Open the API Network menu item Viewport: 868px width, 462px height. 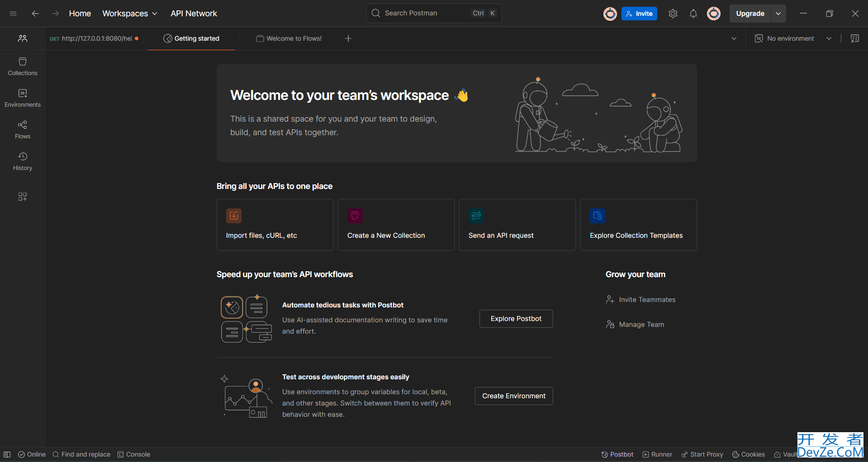point(194,14)
